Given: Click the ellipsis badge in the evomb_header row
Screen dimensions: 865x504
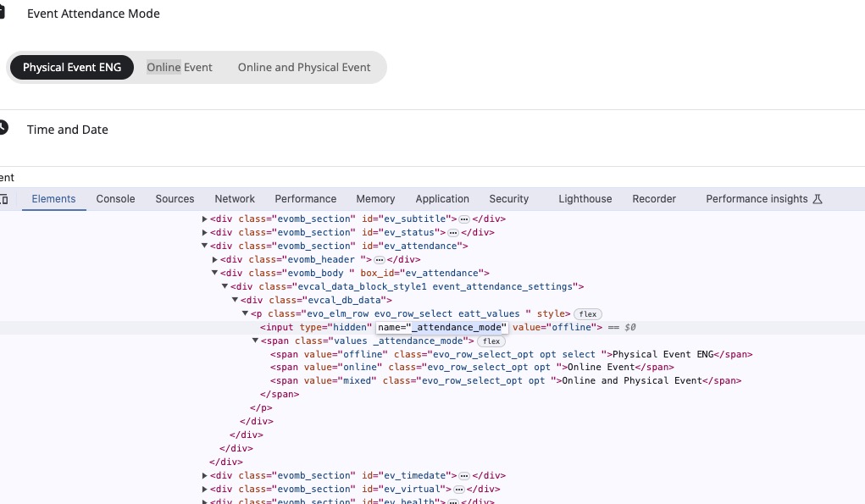Looking at the screenshot, I should tap(379, 260).
